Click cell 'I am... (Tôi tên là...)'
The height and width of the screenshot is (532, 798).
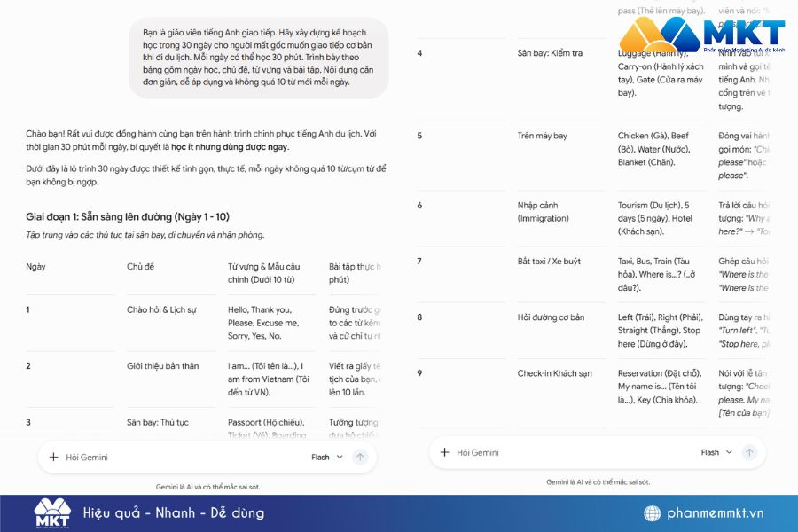point(268,379)
